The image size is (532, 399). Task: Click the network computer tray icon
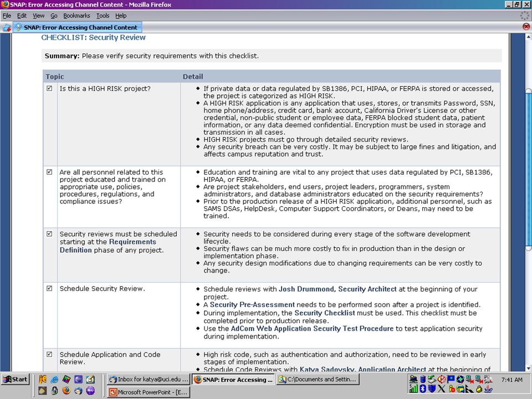(413, 379)
